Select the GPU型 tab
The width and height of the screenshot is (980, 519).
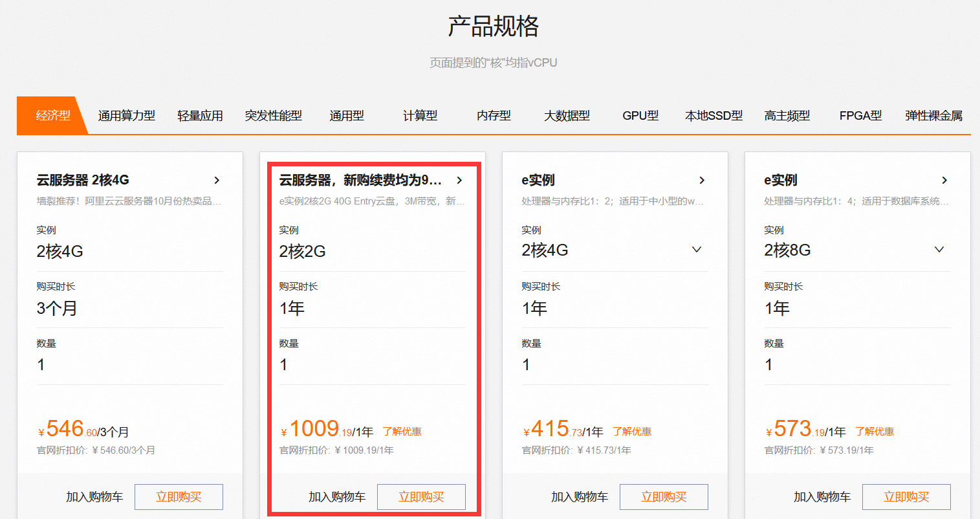click(640, 116)
